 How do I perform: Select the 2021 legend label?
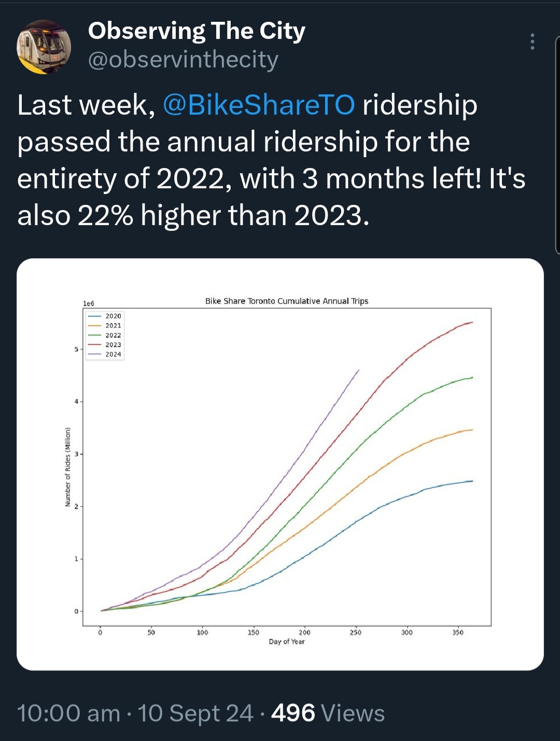pos(113,326)
